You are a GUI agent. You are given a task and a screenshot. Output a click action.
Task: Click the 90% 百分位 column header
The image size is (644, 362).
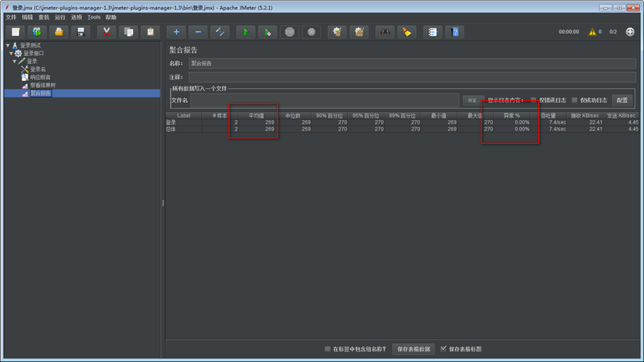click(329, 115)
